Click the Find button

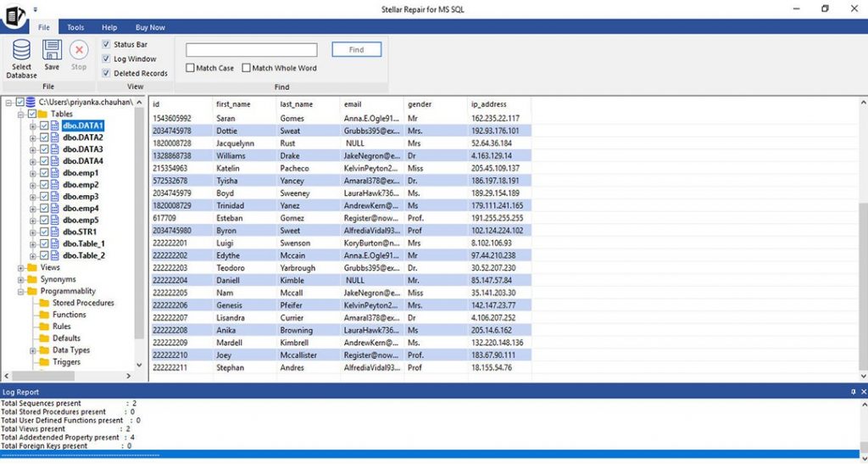(x=356, y=50)
